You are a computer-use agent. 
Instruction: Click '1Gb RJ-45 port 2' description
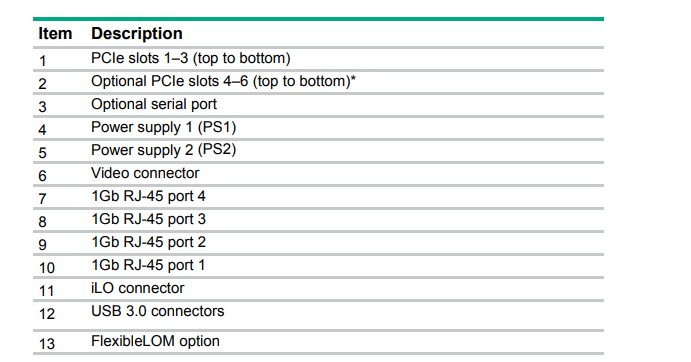pos(149,242)
